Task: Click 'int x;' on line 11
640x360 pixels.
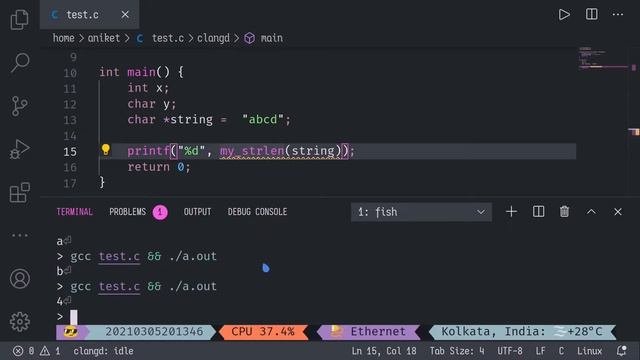Action: click(148, 88)
